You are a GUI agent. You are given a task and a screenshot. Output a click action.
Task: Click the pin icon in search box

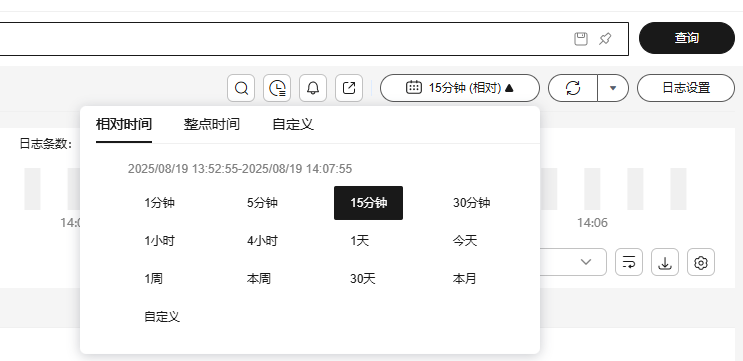(x=605, y=39)
